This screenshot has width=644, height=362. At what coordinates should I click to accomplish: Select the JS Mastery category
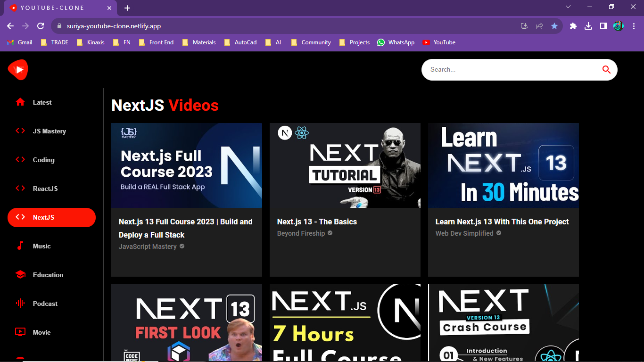[x=51, y=131]
